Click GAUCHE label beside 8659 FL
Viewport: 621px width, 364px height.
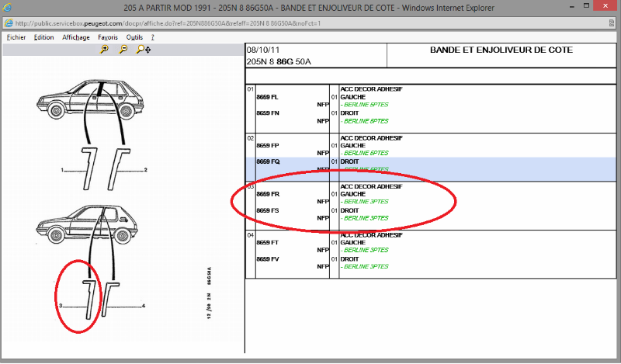[x=353, y=97]
